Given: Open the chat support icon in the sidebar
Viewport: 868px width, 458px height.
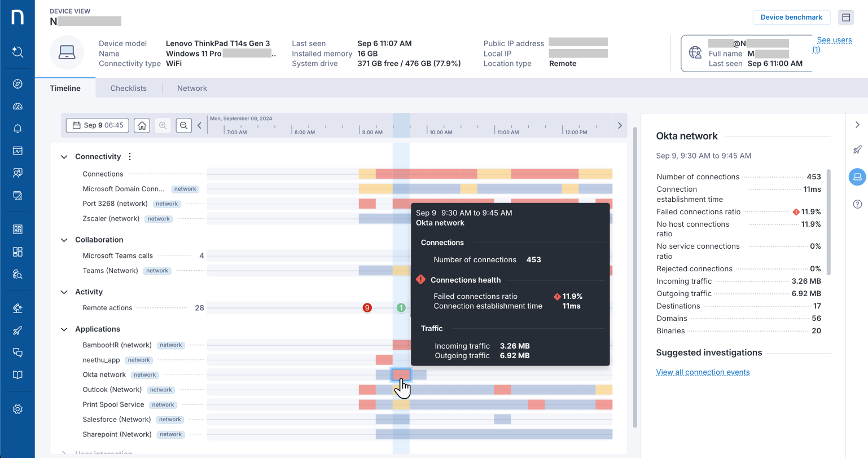Looking at the screenshot, I should coord(17,353).
